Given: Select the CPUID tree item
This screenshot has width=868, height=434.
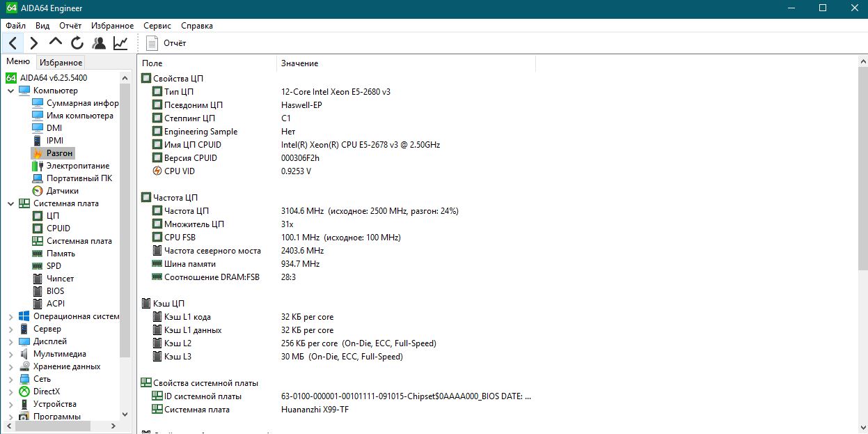Looking at the screenshot, I should pyautogui.click(x=58, y=228).
